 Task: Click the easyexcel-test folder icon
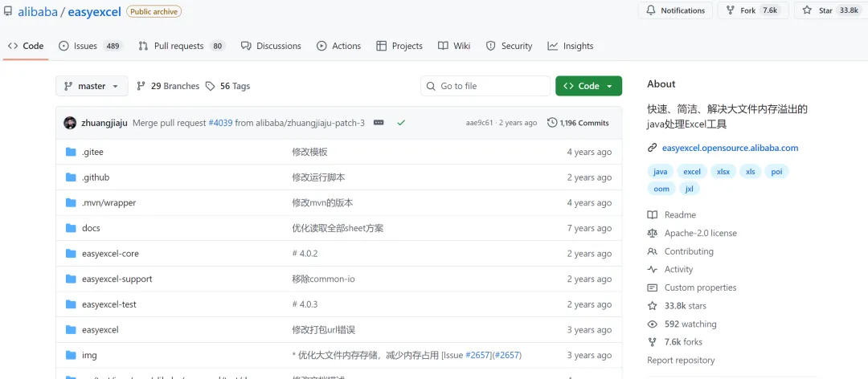pyautogui.click(x=70, y=304)
